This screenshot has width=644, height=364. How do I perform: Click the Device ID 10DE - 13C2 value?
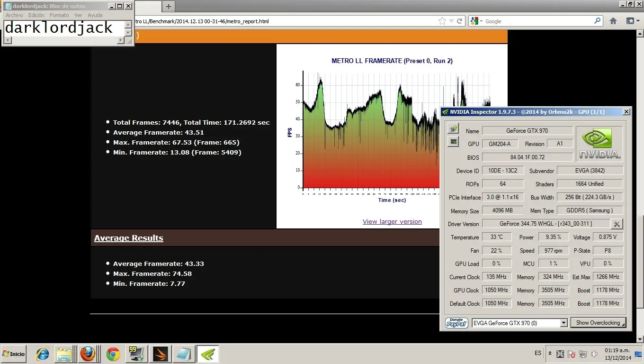click(503, 171)
